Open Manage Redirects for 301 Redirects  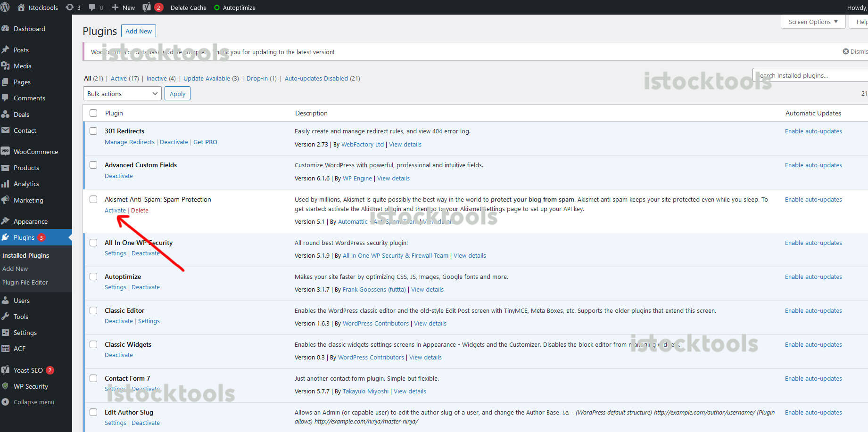130,142
